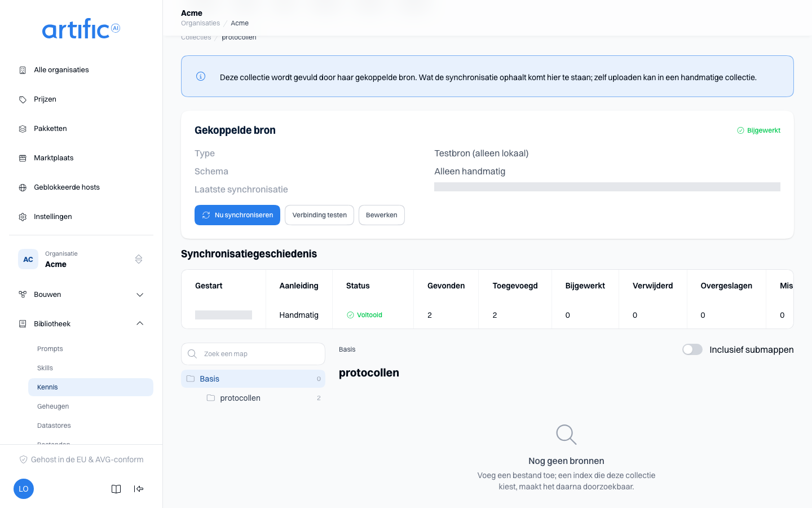Open Datastores under Bibliotheek
This screenshot has height=508, width=812.
(91, 426)
